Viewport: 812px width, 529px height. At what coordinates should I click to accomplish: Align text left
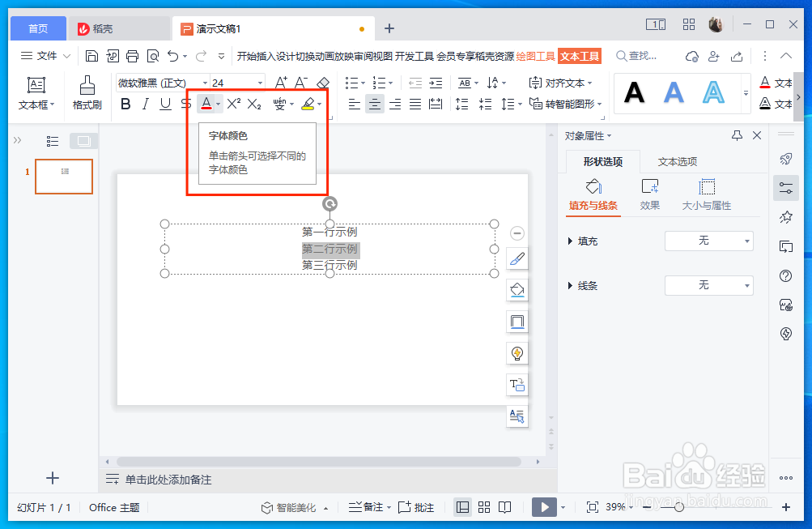(355, 105)
